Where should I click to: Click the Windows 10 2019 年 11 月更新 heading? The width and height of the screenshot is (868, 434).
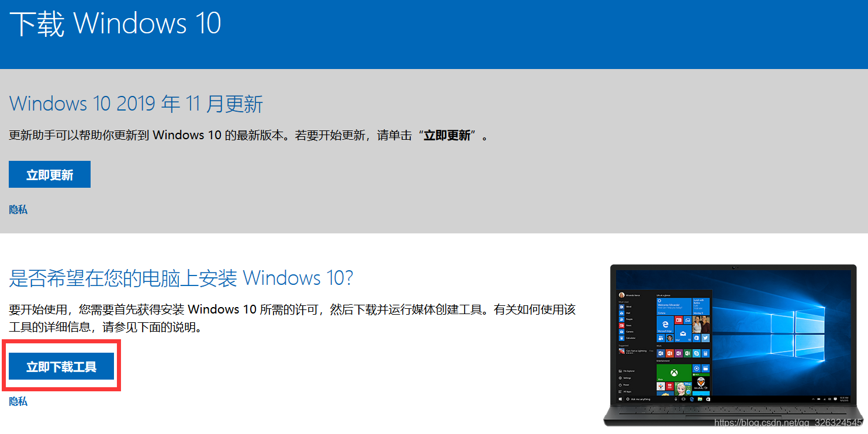pos(136,104)
